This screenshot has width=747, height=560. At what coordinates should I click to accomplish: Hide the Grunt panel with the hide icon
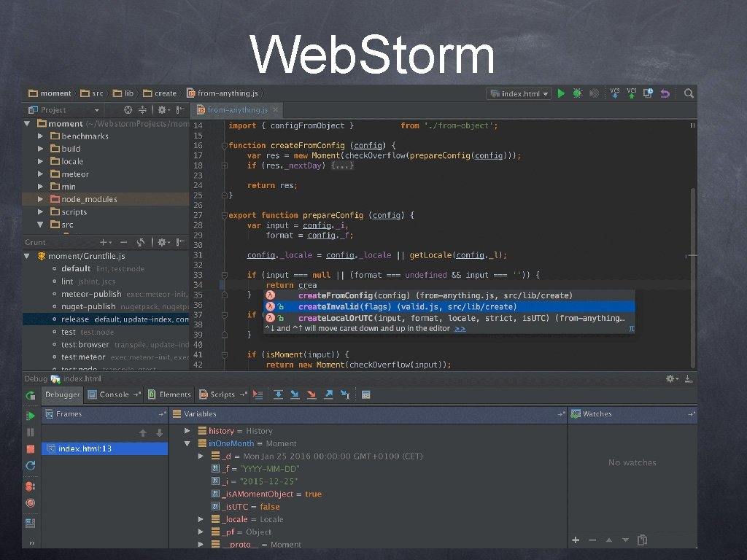(180, 242)
